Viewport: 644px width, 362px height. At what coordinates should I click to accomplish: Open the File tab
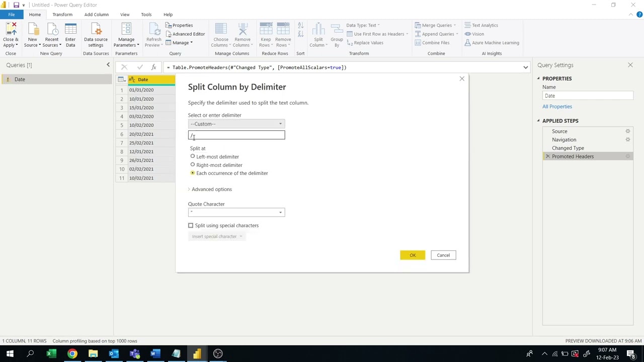[x=11, y=15]
